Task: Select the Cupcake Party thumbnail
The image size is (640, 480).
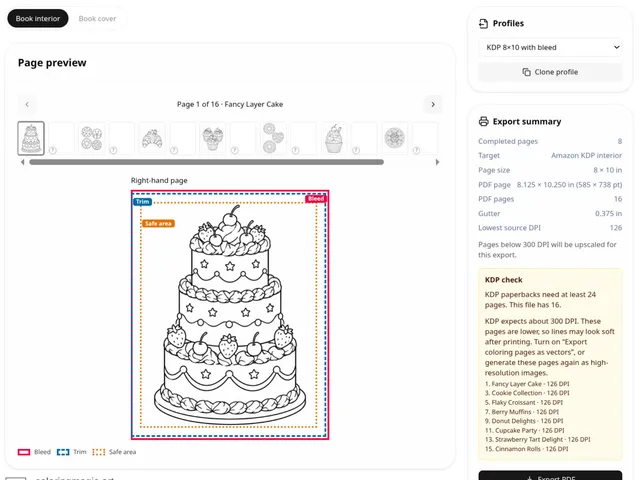Action: click(333, 138)
